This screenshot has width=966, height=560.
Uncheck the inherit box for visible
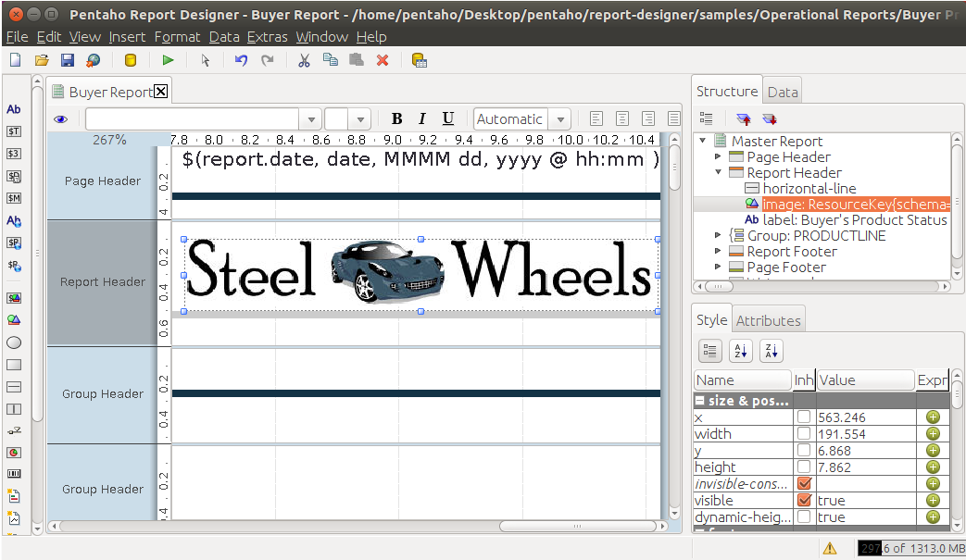[804, 500]
